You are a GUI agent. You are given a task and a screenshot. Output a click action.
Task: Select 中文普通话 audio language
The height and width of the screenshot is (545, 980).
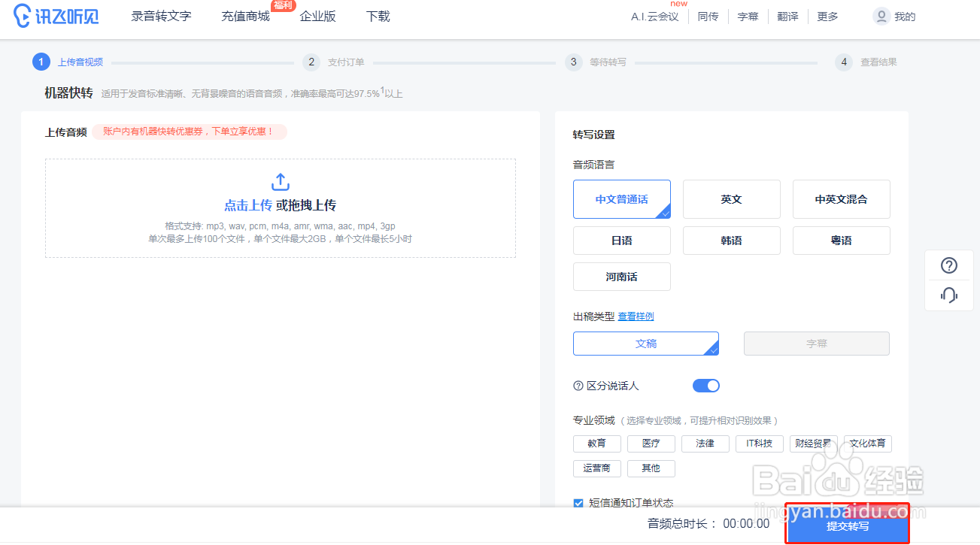[x=622, y=199]
